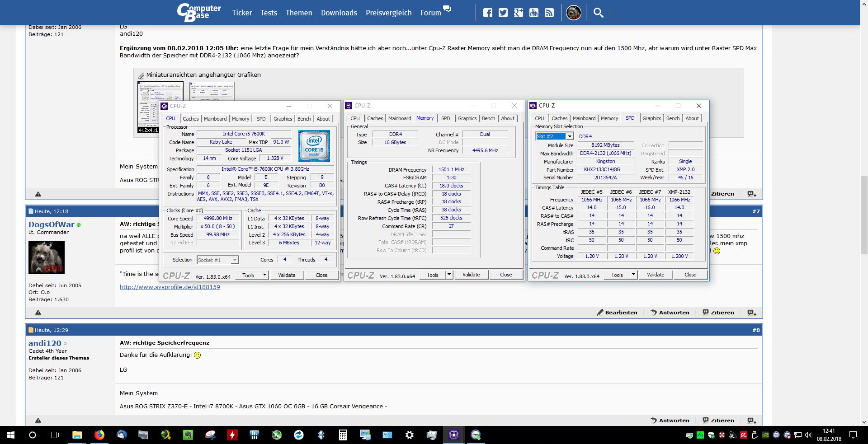868x444 pixels.
Task: Open the Avira tray icon
Action: [744, 435]
